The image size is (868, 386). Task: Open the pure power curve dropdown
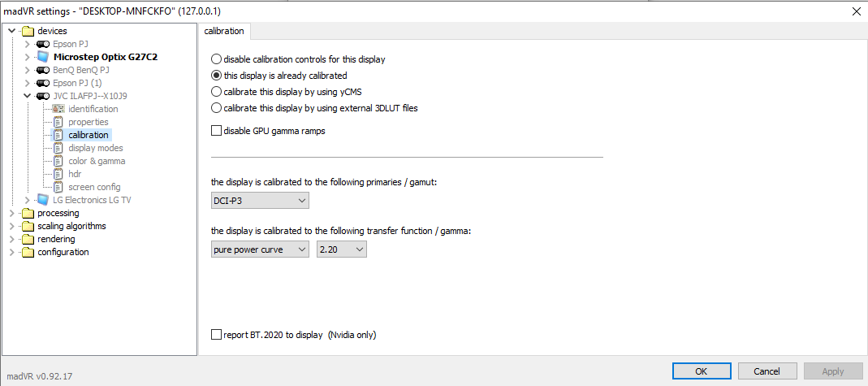260,249
